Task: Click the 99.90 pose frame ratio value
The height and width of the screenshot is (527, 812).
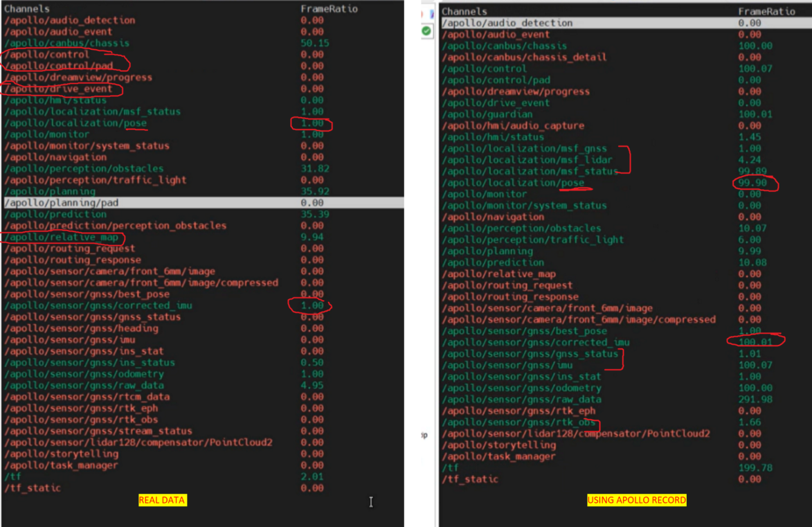Action: click(753, 182)
